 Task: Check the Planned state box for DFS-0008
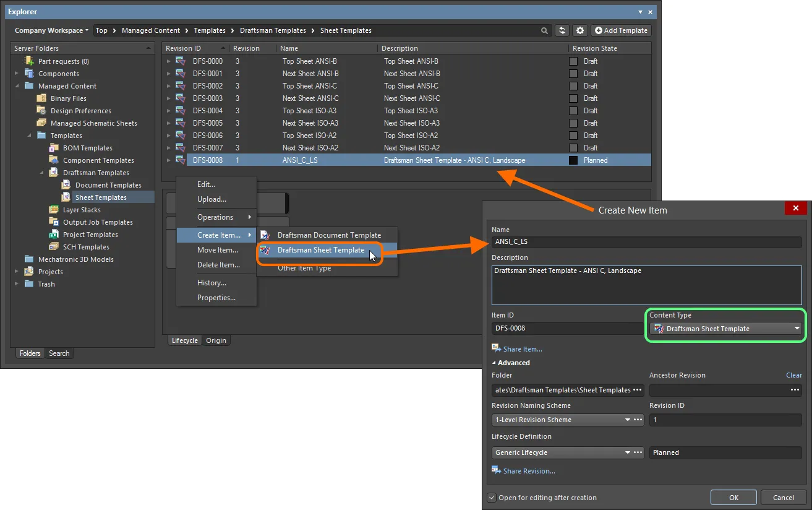(x=573, y=160)
